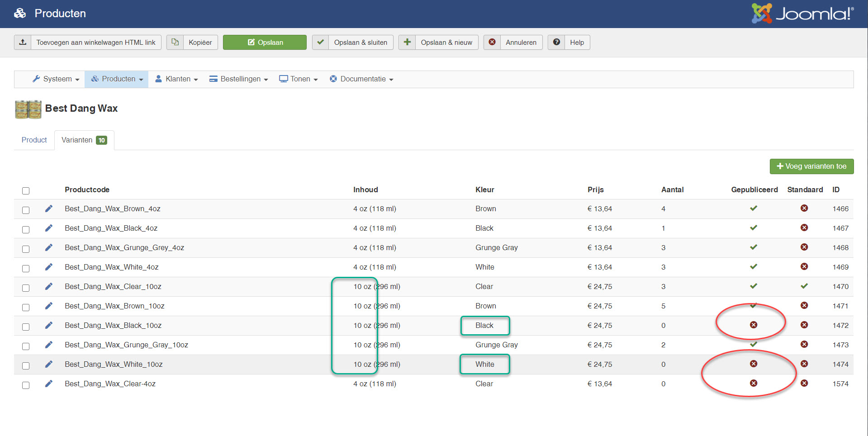Open the Klanten menu
This screenshot has width=868, height=436.
coord(177,79)
